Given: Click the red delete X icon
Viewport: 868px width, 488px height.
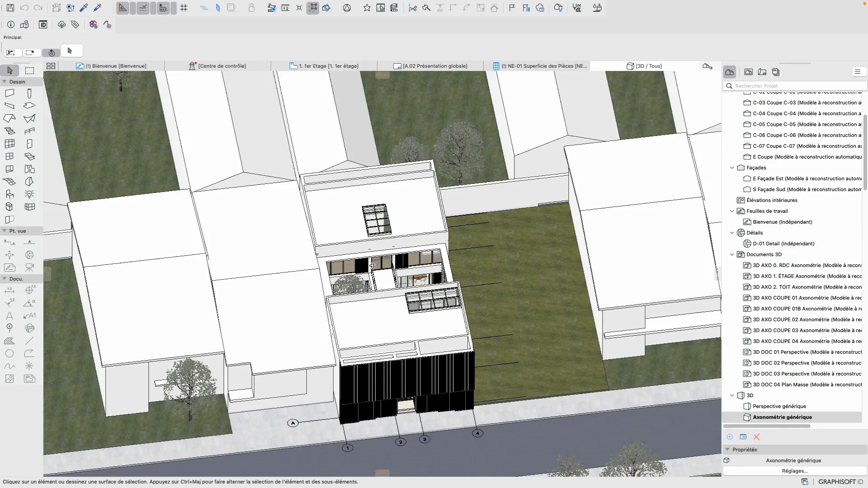Looking at the screenshot, I should click(756, 437).
